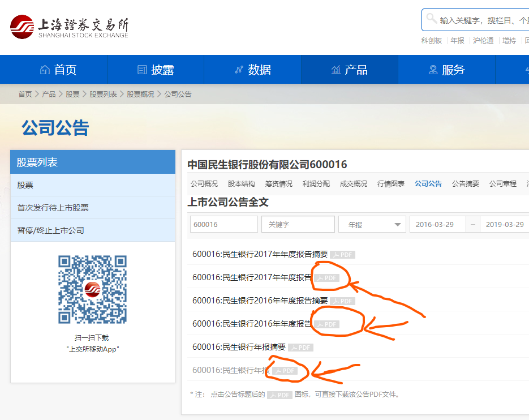Open 600016:民生银行2016年年度报告摘要 title
The image size is (529, 420).
(x=260, y=301)
